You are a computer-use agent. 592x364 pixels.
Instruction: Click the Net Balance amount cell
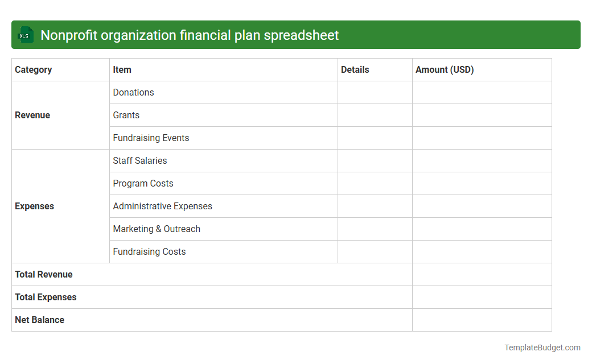click(x=482, y=320)
